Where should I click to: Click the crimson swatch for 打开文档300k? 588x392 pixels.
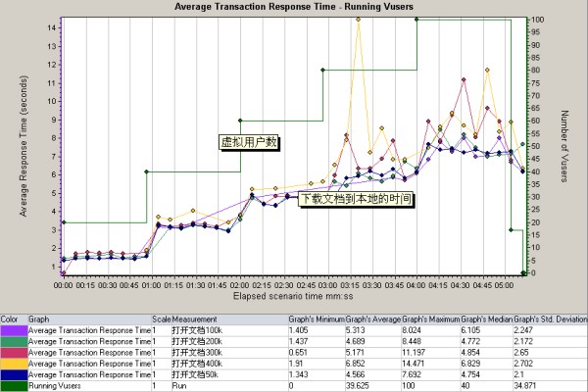coord(14,353)
